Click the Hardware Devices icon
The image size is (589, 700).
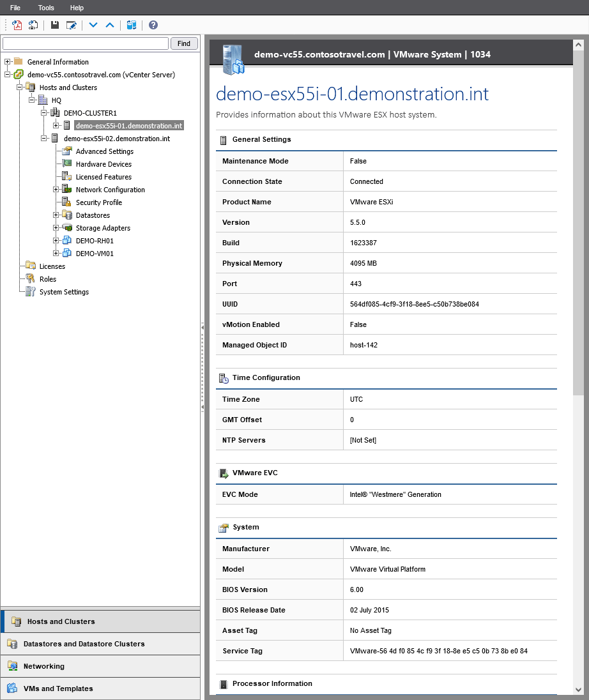tap(67, 164)
